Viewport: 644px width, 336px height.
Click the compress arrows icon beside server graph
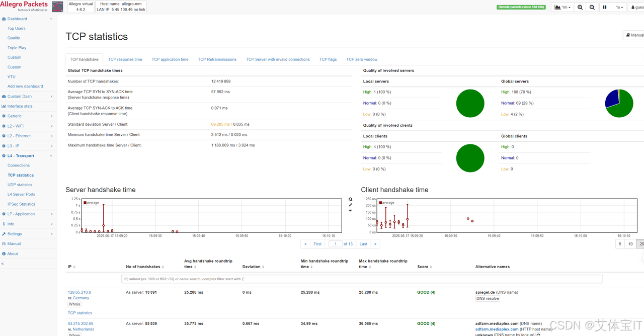point(351,205)
